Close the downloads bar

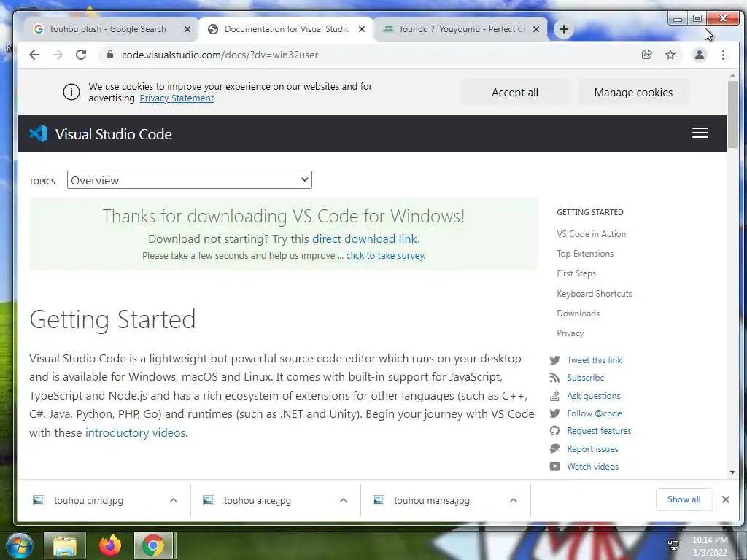pyautogui.click(x=726, y=499)
